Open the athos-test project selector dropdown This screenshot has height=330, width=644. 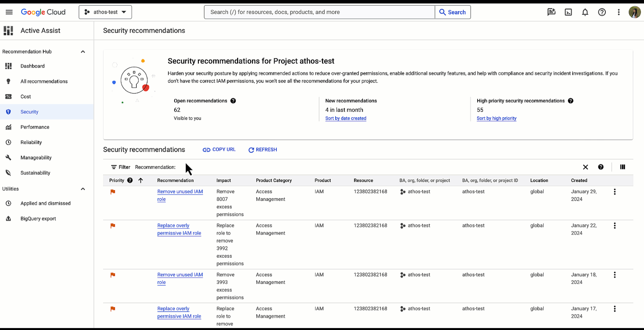[x=105, y=12]
